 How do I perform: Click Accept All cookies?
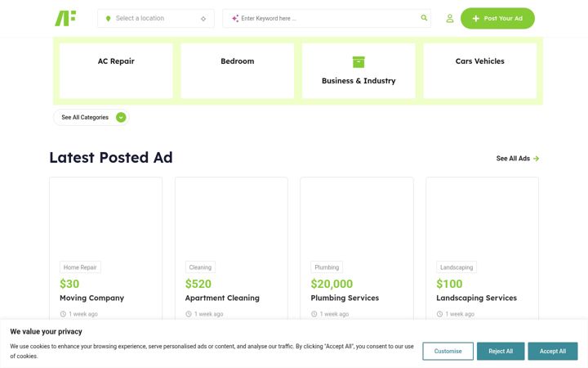click(x=553, y=351)
